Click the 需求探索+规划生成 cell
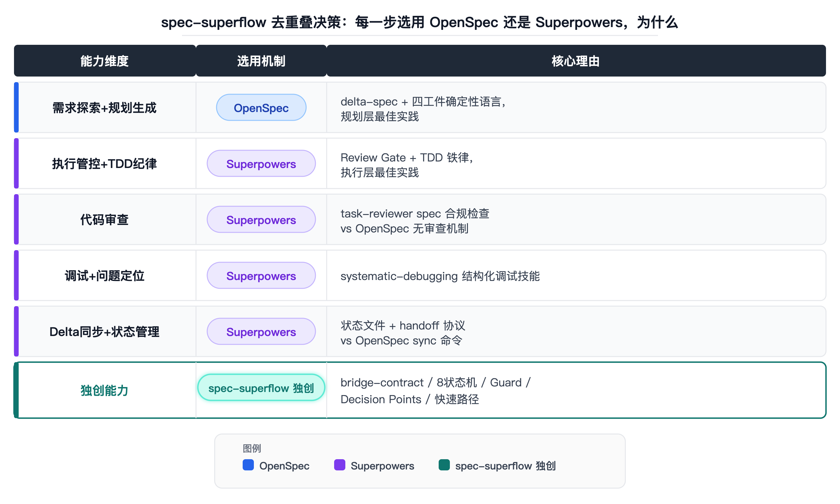Image resolution: width=840 pixels, height=504 pixels. (x=105, y=108)
